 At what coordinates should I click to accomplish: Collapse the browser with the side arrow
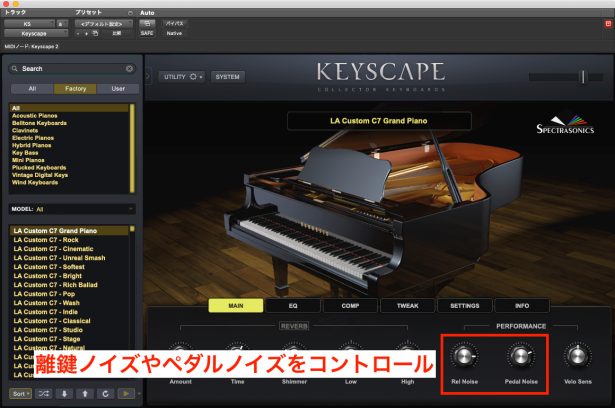tap(147, 76)
